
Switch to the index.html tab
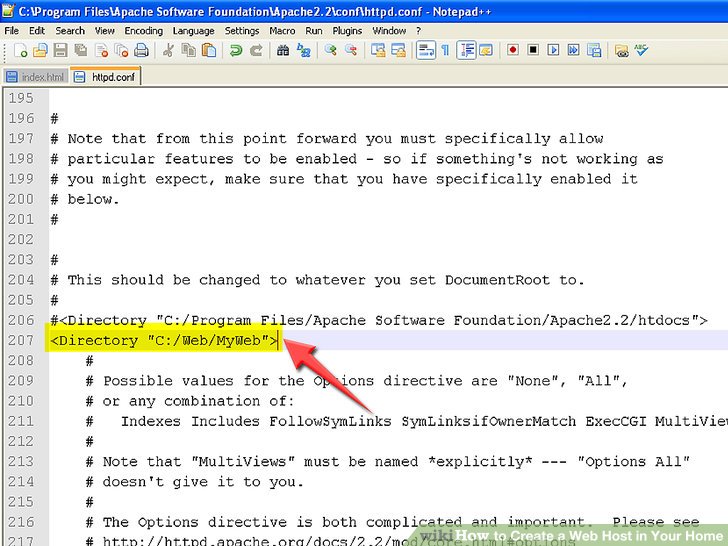point(35,76)
